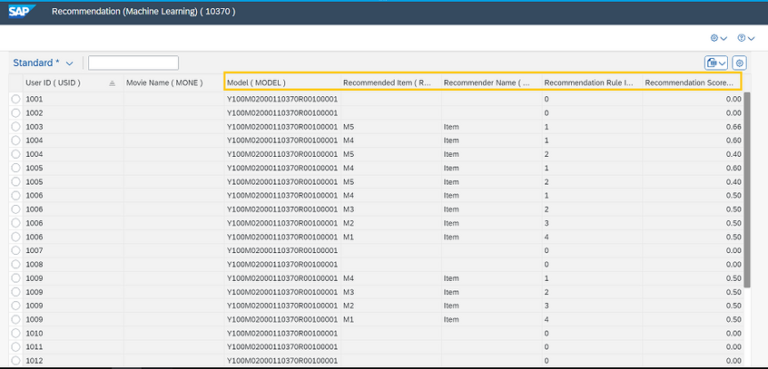Select radio button for 1009 row with M1
Screen dimensions: 768x369
coord(16,320)
